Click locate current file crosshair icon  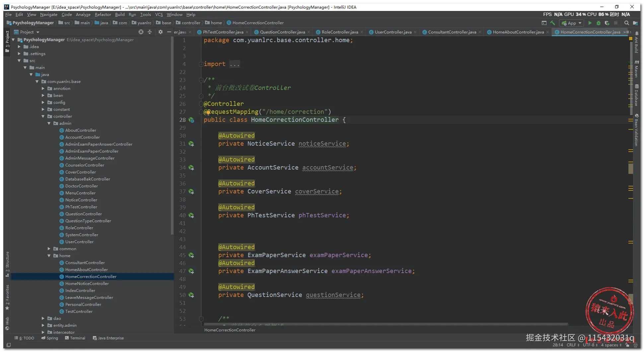(x=141, y=32)
